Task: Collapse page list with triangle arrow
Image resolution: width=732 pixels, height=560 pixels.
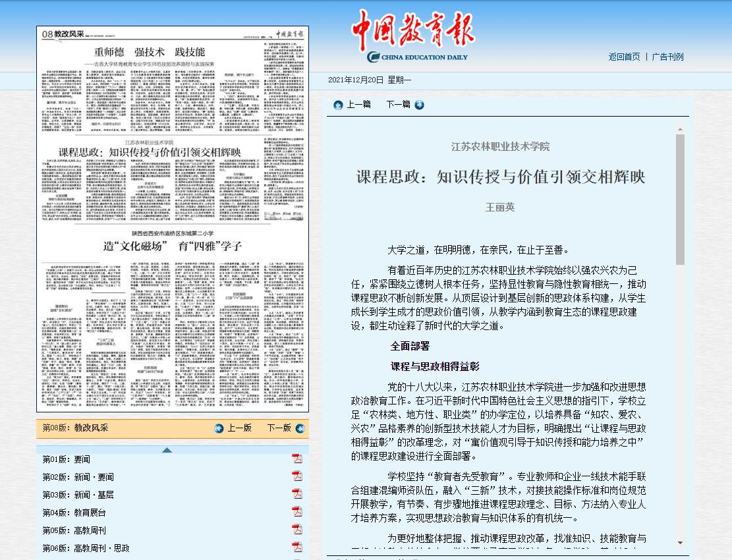Action: 167,450
